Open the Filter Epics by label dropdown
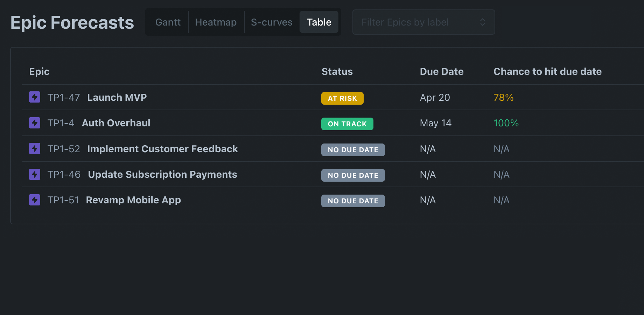This screenshot has height=315, width=644. (423, 22)
